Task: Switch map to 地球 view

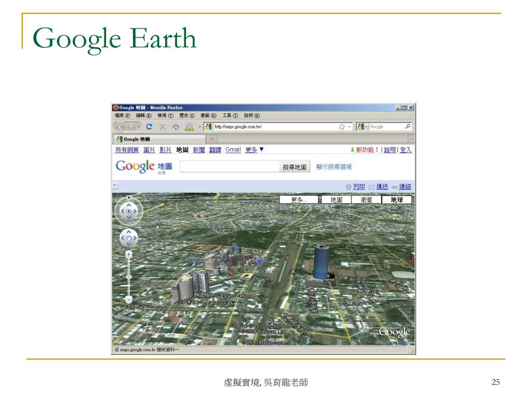Action: pyautogui.click(x=396, y=200)
